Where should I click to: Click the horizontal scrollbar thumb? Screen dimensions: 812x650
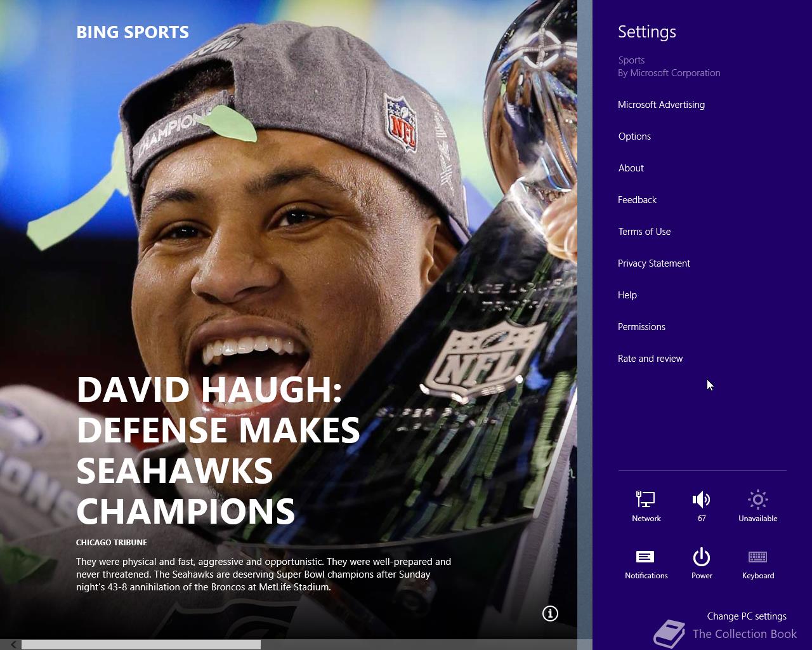click(x=141, y=644)
